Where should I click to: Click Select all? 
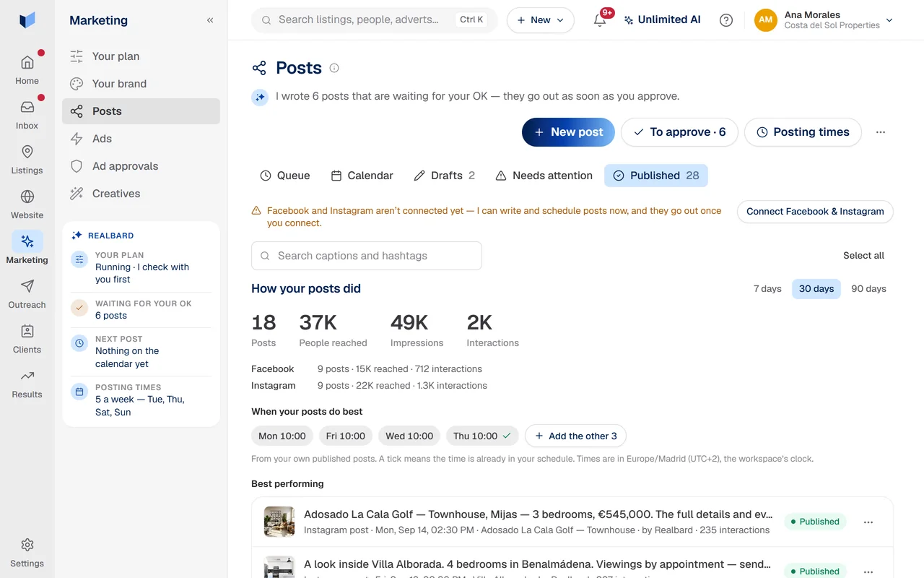(863, 256)
